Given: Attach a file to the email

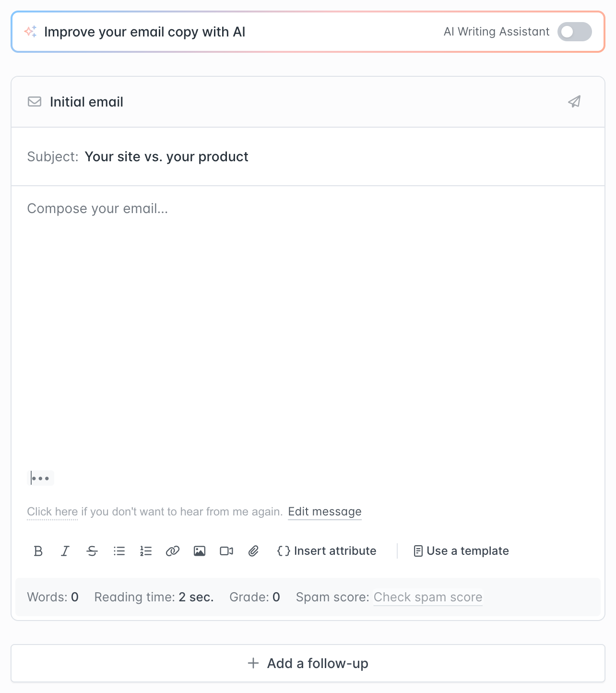Looking at the screenshot, I should 253,551.
